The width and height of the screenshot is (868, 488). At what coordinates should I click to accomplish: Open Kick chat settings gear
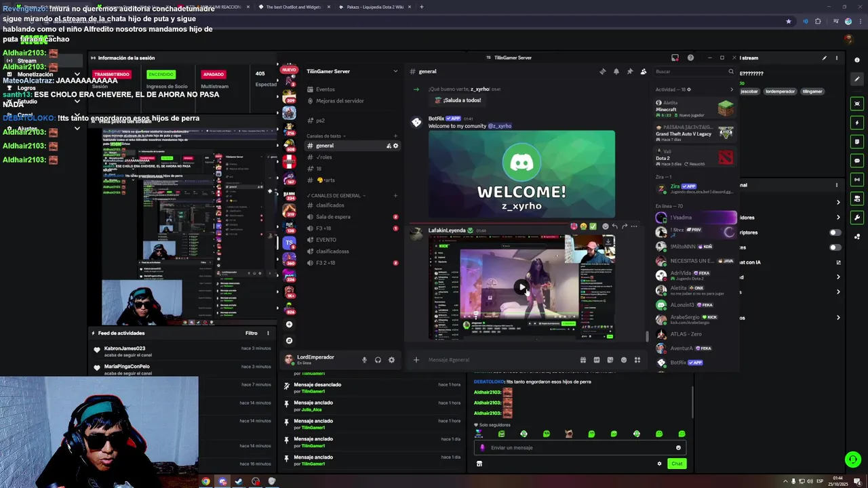pos(659,464)
